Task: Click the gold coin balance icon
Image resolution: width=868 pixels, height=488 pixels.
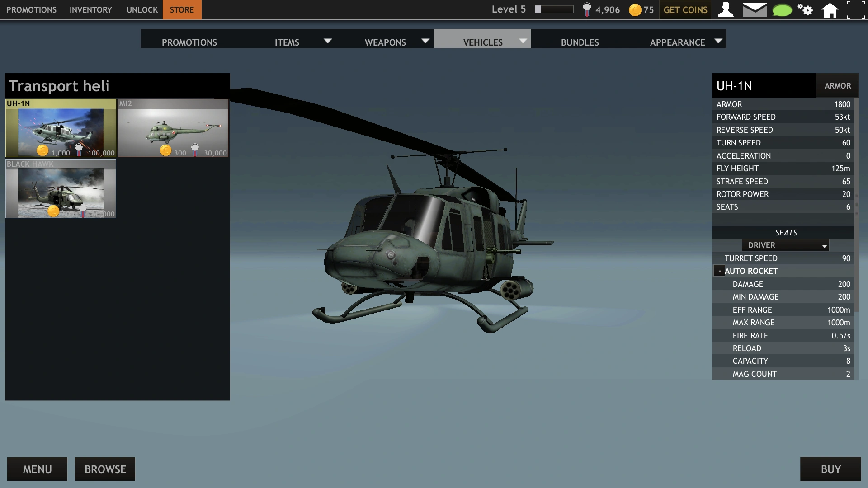Action: coord(635,10)
